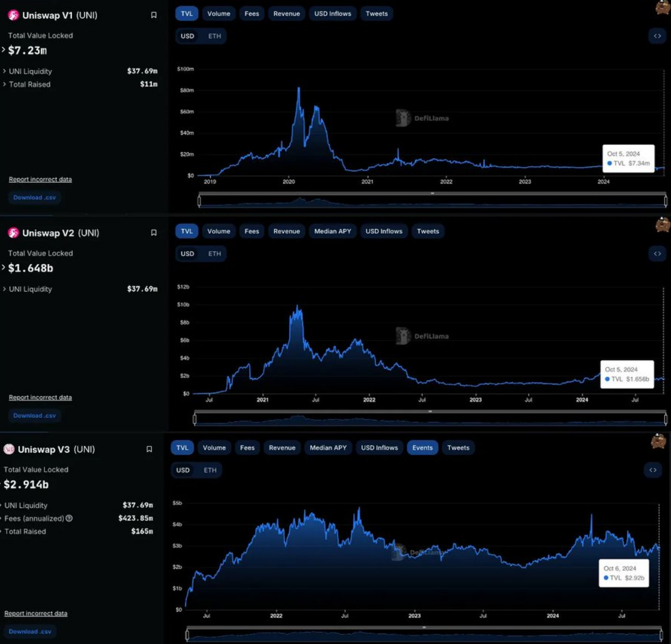Toggle Tweets in Uniswap V1
This screenshot has width=671, height=644.
[x=377, y=14]
